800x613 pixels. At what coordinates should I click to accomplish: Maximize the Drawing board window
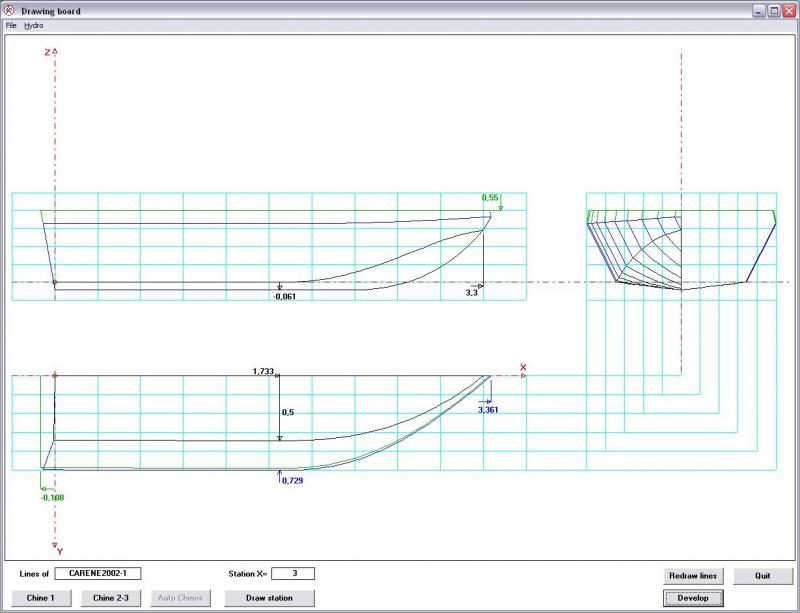click(774, 11)
